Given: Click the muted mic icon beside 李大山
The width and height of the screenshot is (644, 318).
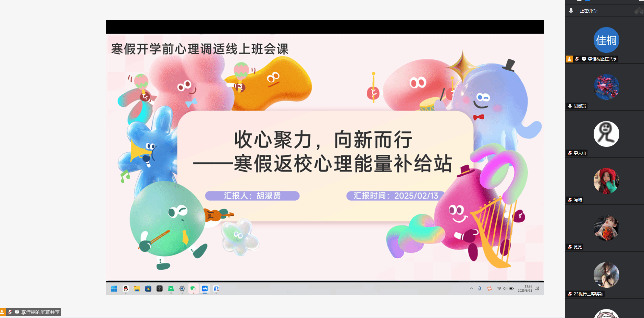Looking at the screenshot, I should pyautogui.click(x=570, y=153).
